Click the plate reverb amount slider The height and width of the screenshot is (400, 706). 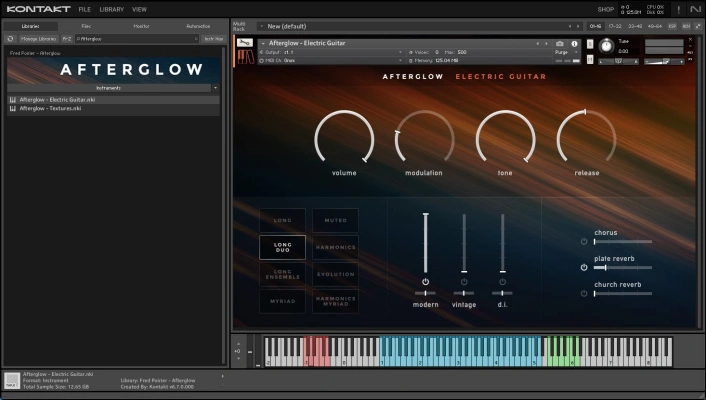coord(623,268)
